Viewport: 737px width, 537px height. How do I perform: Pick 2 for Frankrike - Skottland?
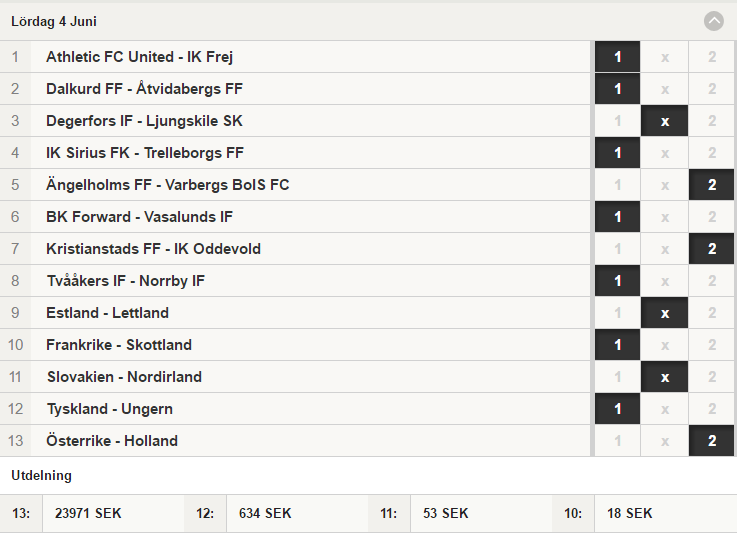(712, 345)
